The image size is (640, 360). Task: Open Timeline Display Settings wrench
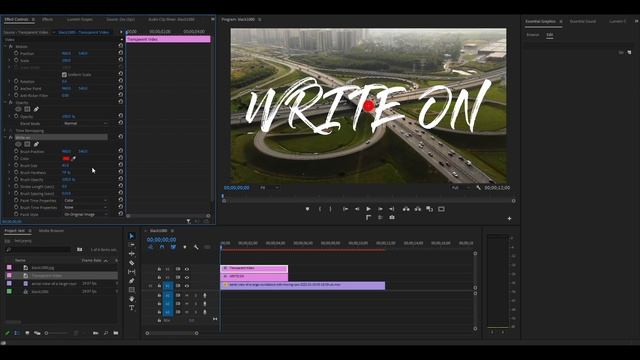pyautogui.click(x=196, y=247)
